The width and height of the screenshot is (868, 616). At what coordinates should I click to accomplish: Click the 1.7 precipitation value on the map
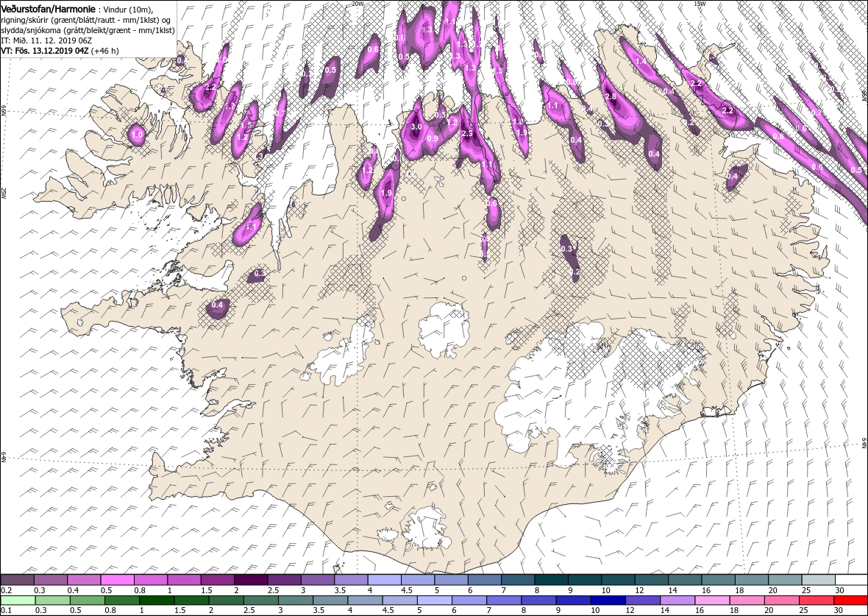point(231,106)
